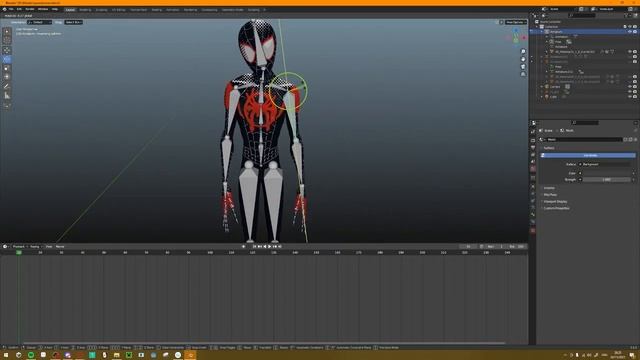
Task: Expand the Viewport Display panel
Action: pyautogui.click(x=556, y=202)
